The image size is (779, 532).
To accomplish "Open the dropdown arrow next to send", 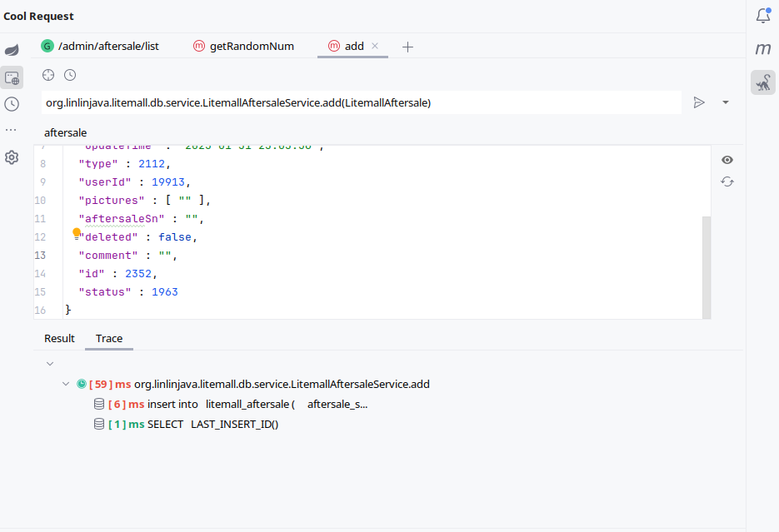I will [725, 102].
